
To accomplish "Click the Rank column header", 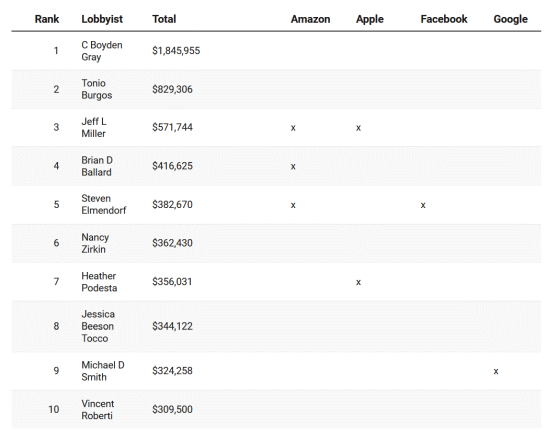I will point(47,19).
